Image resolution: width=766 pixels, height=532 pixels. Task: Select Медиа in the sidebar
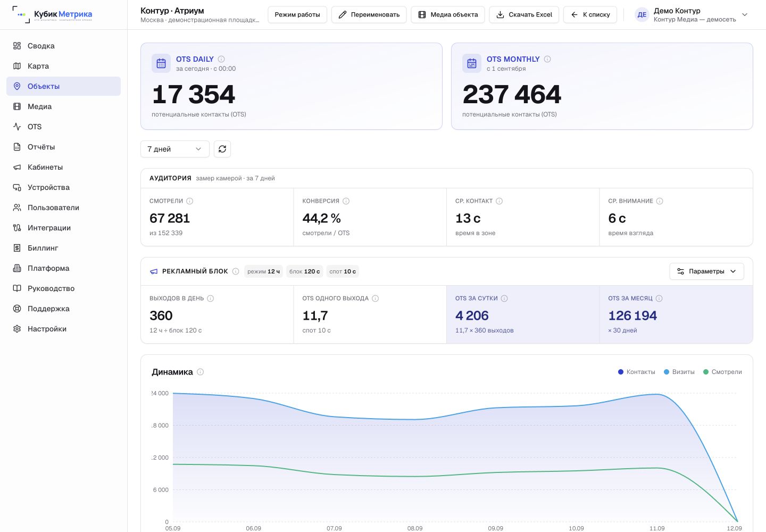(63, 106)
